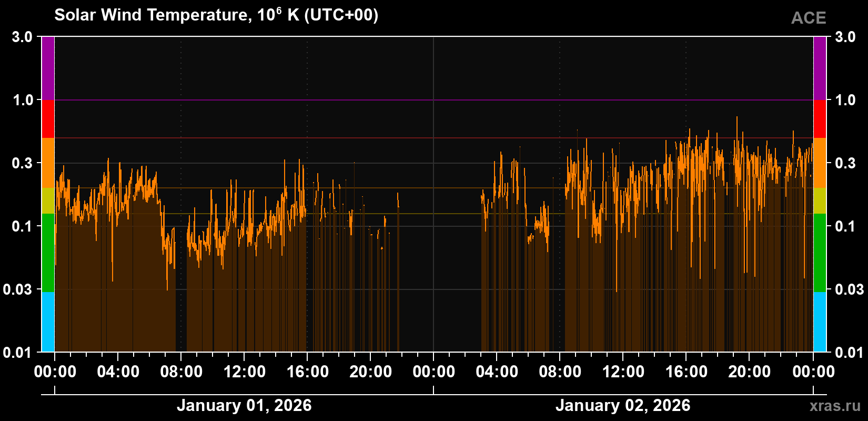Select the light blue band on the right color scale
868x421 pixels.
pyautogui.click(x=820, y=322)
